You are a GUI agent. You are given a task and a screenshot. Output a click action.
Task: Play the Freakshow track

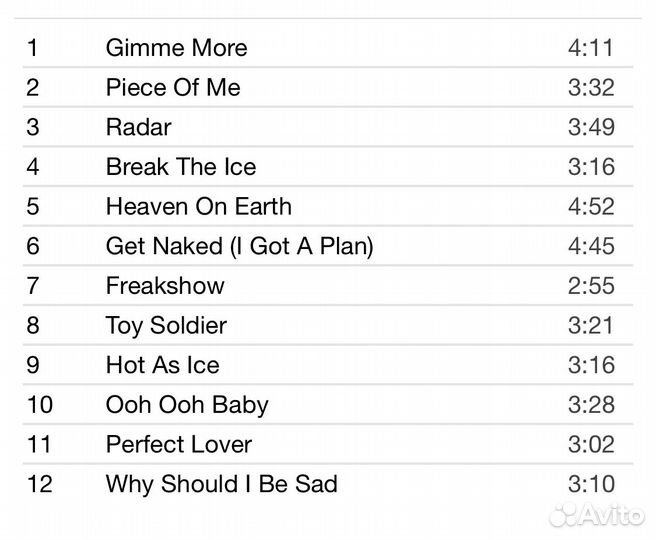(x=165, y=286)
